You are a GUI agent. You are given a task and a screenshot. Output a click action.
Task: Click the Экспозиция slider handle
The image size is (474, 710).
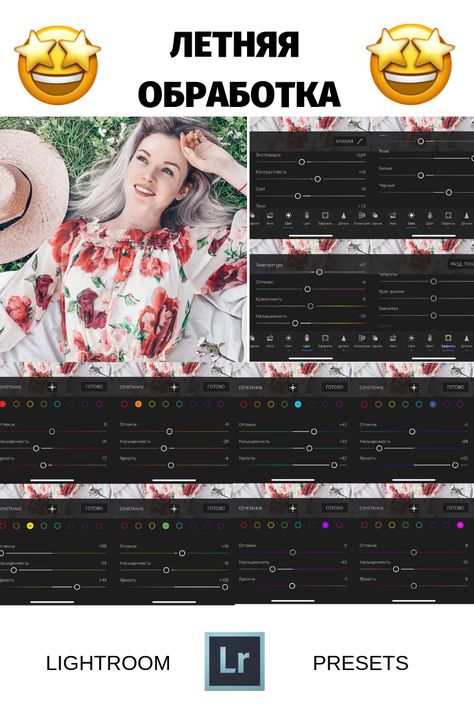(302, 162)
